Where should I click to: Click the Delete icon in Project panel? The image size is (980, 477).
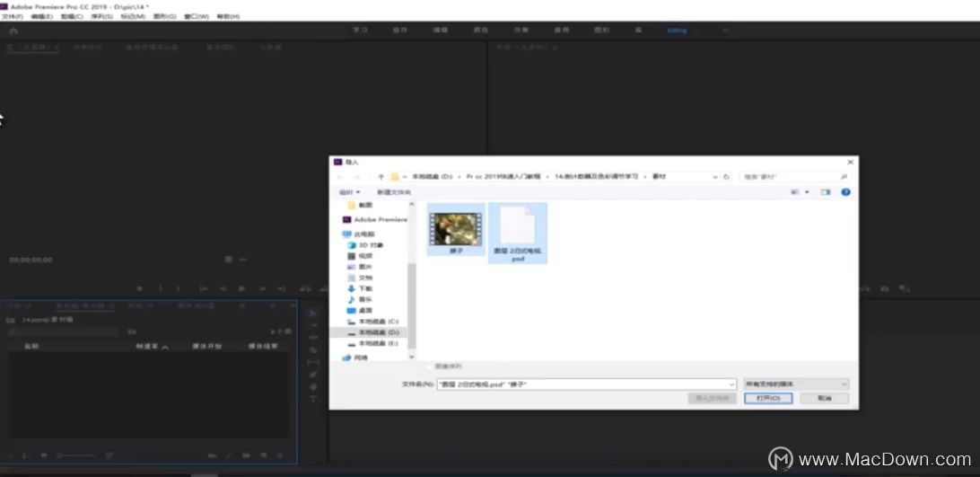[x=279, y=455]
